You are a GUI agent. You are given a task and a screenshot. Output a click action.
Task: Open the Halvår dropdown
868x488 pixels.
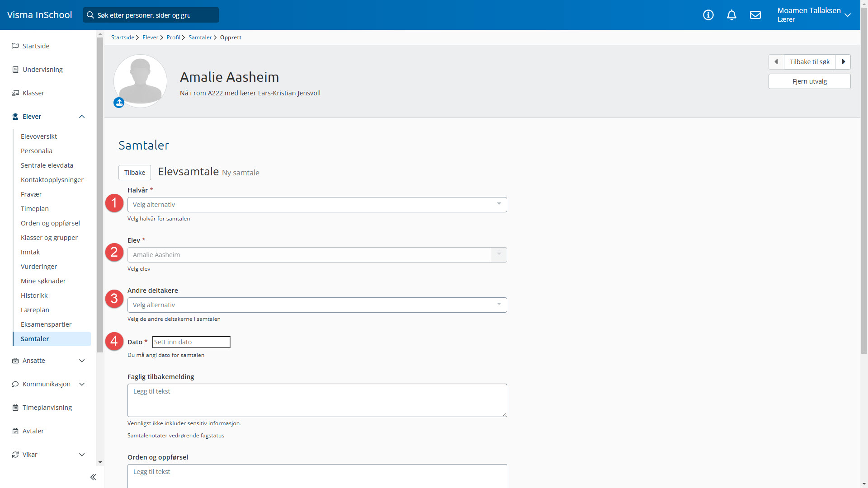[x=317, y=205]
